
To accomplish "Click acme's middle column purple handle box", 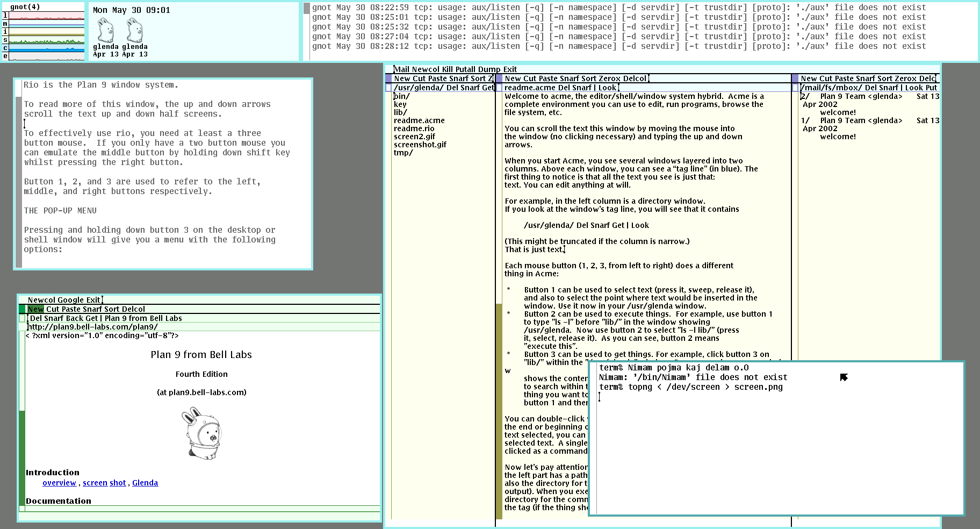I will pyautogui.click(x=499, y=78).
